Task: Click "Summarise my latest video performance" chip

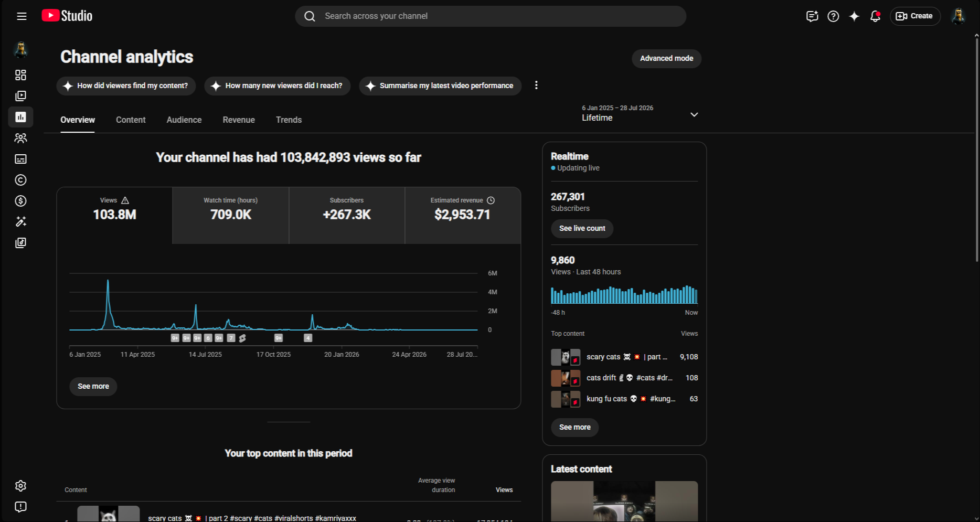Action: (x=440, y=86)
